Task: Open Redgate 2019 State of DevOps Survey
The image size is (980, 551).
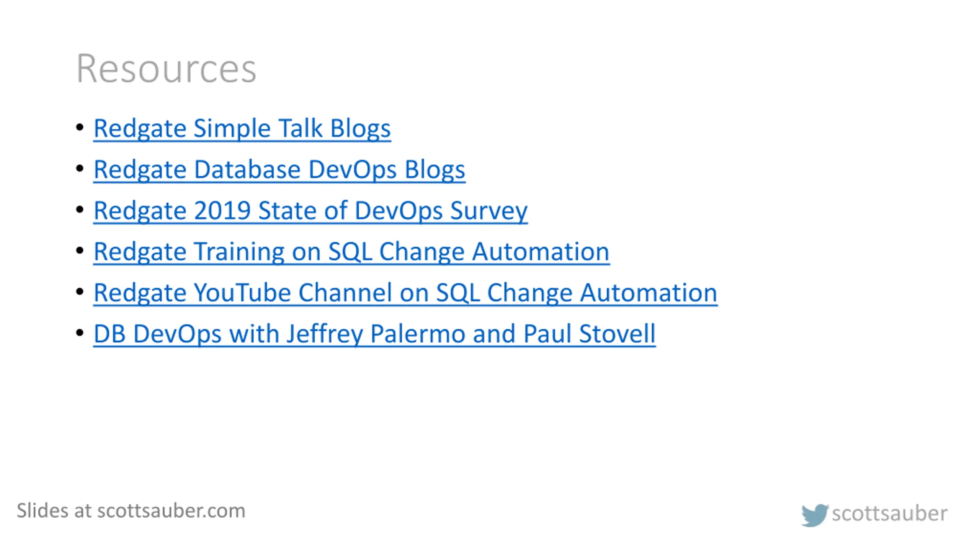Action: [x=310, y=211]
